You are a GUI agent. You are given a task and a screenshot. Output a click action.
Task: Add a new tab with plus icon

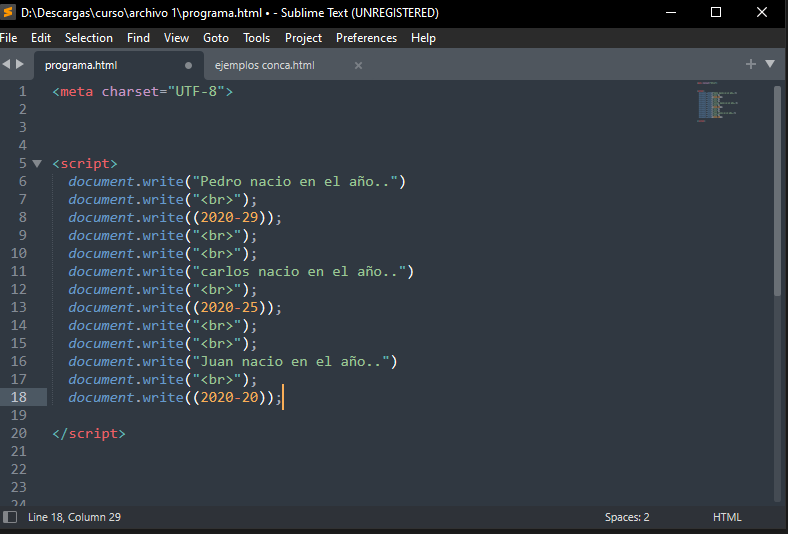[x=751, y=64]
